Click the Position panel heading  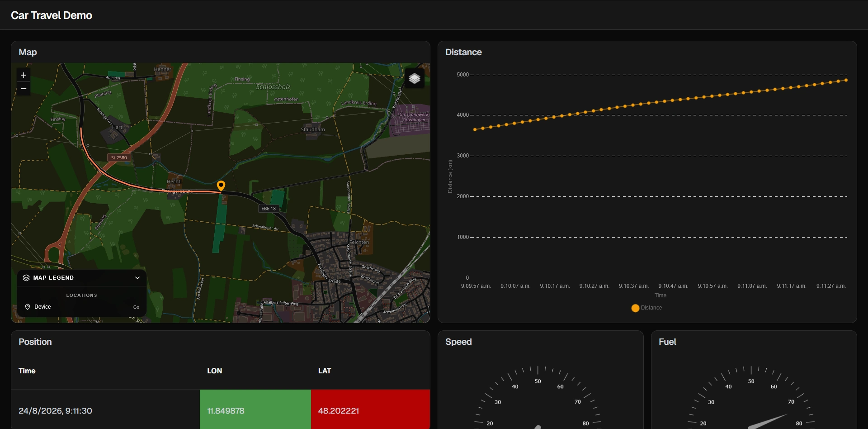coord(35,342)
